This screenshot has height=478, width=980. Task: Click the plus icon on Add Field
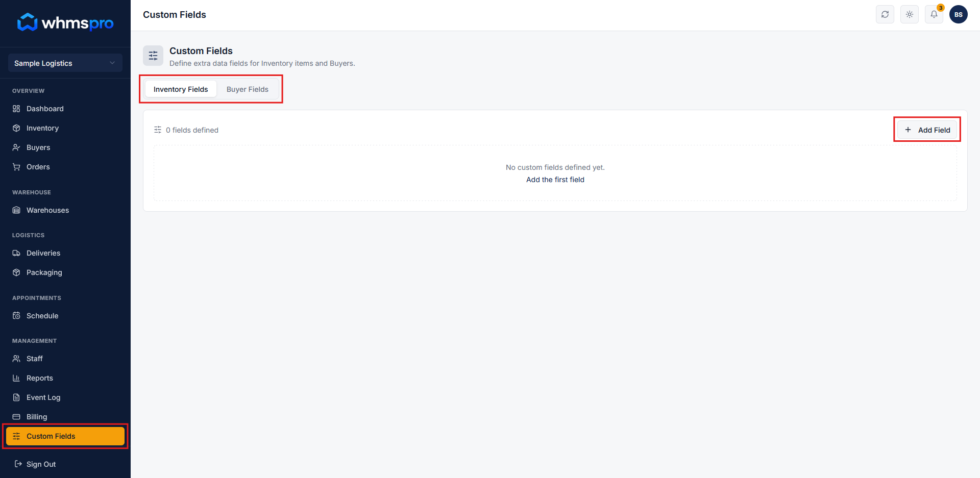(x=908, y=130)
